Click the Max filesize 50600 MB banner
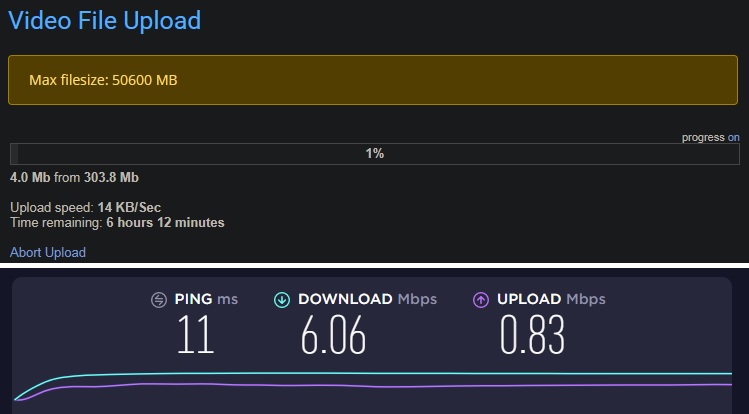749x414 pixels. tap(374, 80)
